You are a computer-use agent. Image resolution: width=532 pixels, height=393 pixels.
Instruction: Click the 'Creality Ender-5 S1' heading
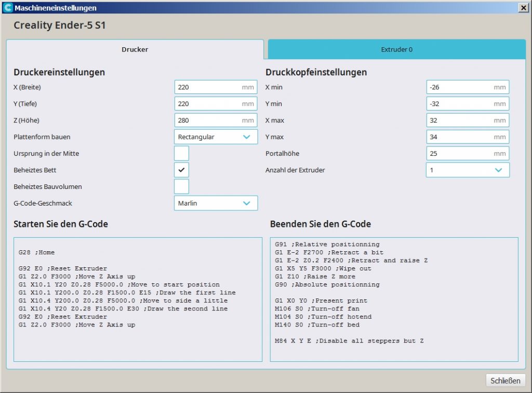[x=60, y=25]
